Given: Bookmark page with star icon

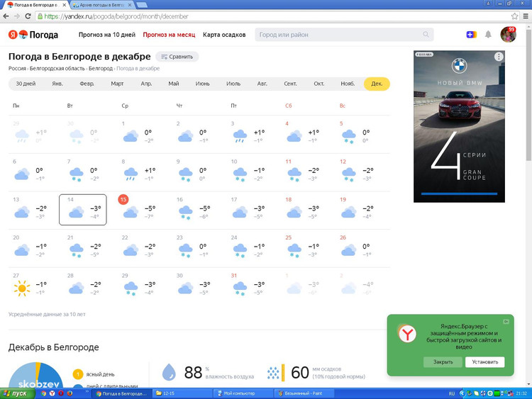Looking at the screenshot, I should [515, 16].
